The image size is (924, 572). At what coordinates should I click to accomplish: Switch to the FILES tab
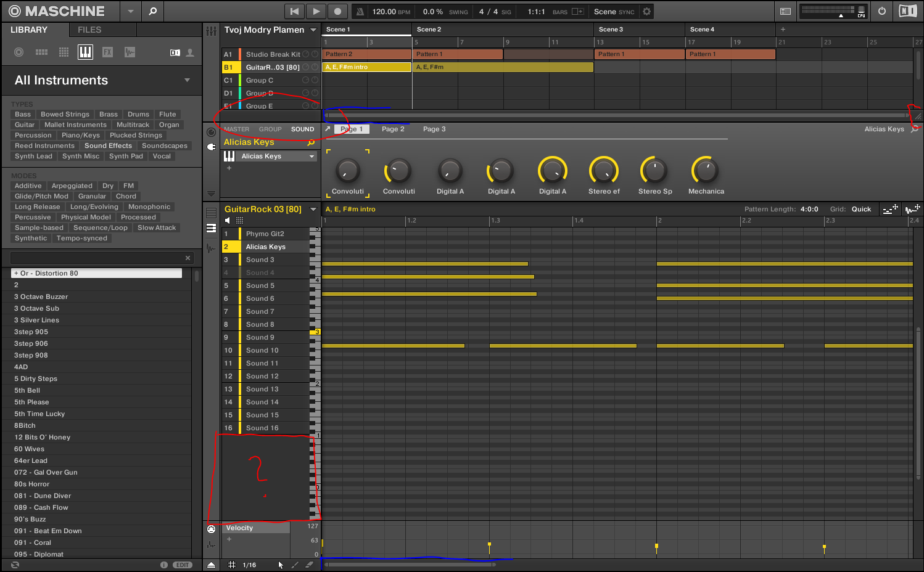pyautogui.click(x=89, y=30)
